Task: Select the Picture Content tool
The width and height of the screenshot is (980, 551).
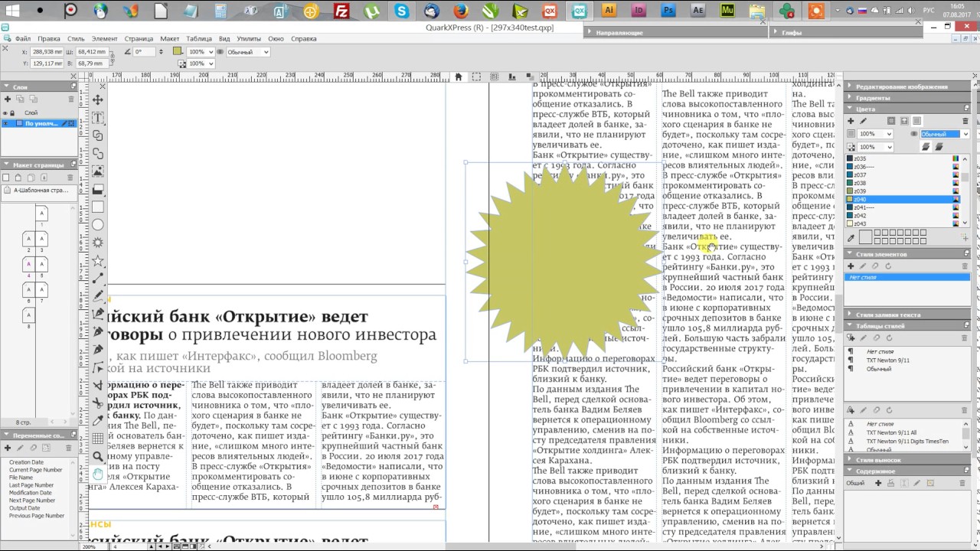Action: [98, 171]
